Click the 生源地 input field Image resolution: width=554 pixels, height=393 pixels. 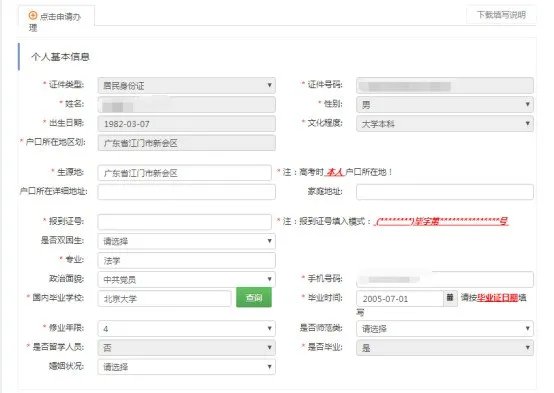[x=184, y=173]
